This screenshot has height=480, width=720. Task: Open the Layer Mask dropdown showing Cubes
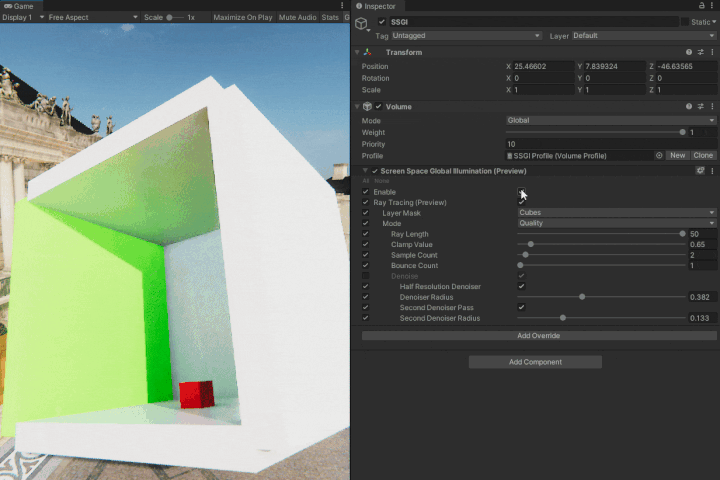617,213
